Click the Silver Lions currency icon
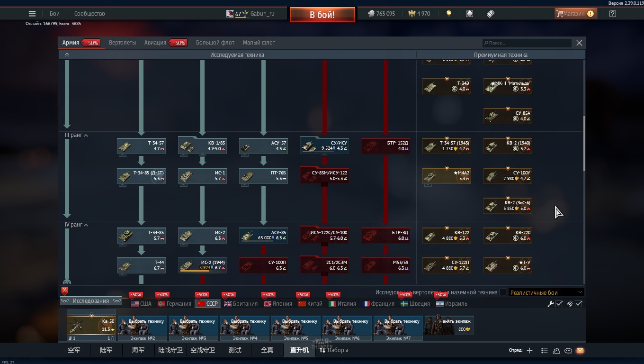 (371, 14)
